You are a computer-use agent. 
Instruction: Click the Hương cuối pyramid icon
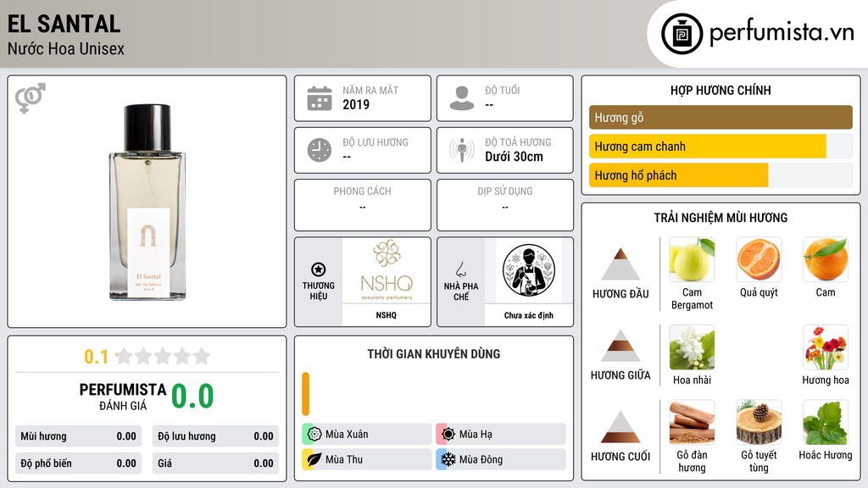(620, 427)
